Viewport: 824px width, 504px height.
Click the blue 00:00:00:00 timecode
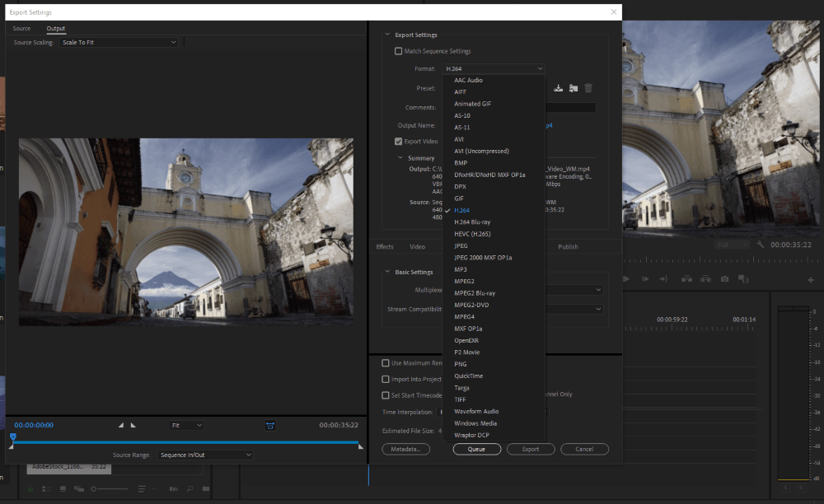coord(34,425)
